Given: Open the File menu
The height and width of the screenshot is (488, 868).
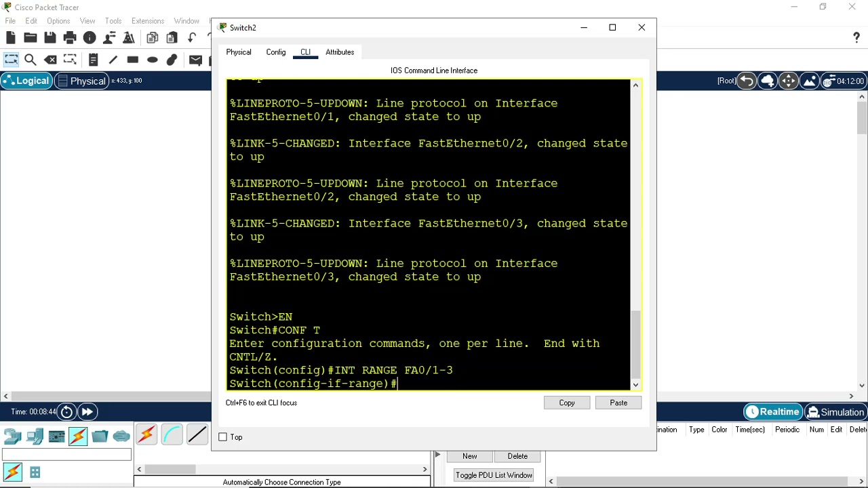Looking at the screenshot, I should (10, 21).
